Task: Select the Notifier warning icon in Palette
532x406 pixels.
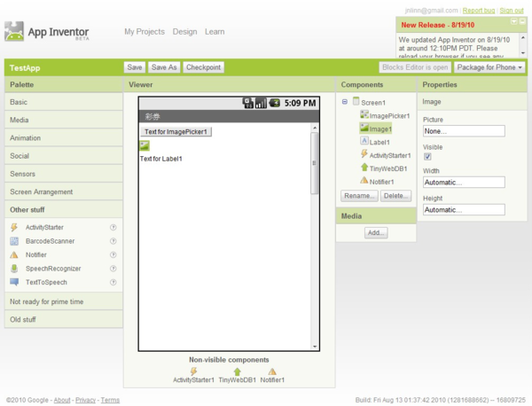Action: [14, 254]
